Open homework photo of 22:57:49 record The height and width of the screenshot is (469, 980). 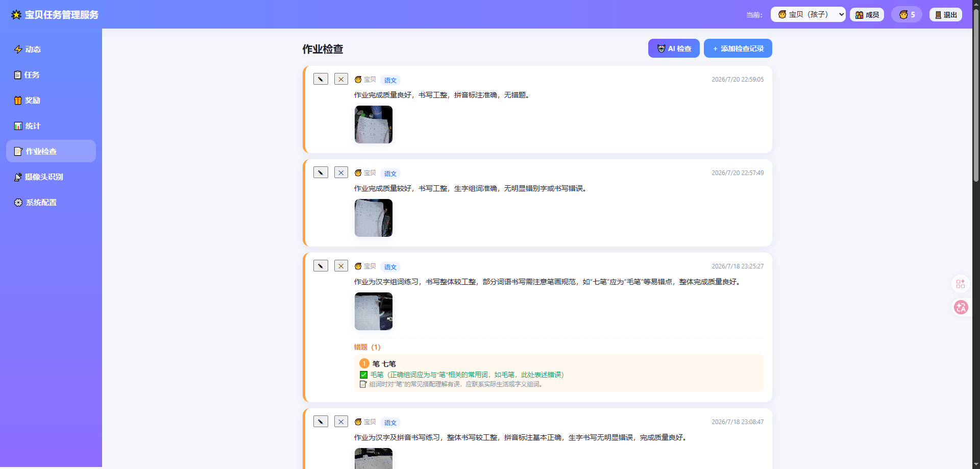[x=374, y=218]
